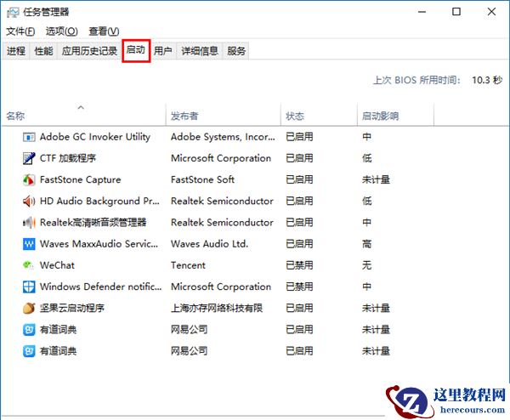510x420 pixels.
Task: Click the 未计量 impact of FastStone Capture
Action: (376, 180)
